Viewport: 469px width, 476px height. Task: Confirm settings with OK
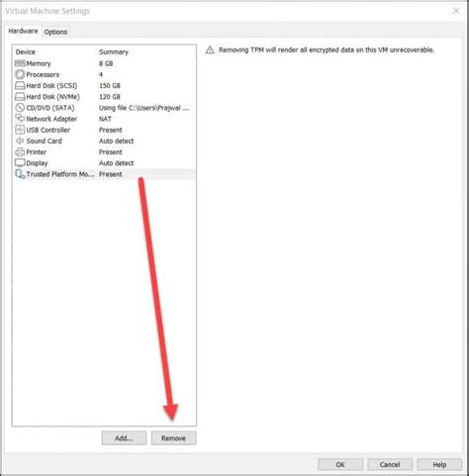click(x=340, y=464)
